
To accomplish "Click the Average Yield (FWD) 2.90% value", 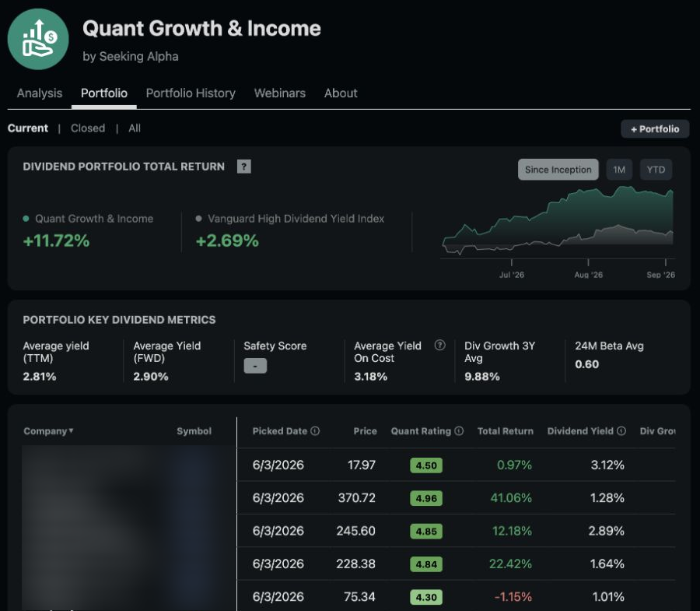I will click(151, 377).
